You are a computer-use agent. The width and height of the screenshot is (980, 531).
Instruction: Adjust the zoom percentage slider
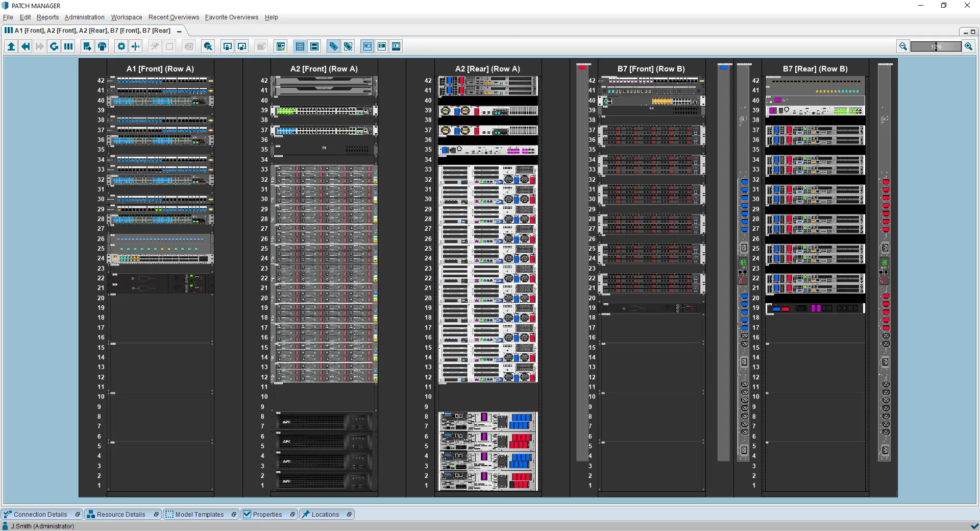pos(936,46)
